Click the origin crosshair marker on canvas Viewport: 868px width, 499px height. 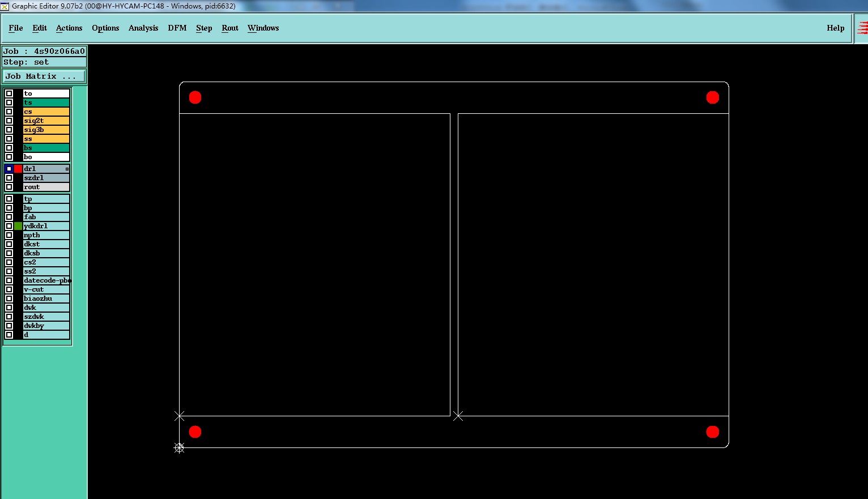coord(179,448)
